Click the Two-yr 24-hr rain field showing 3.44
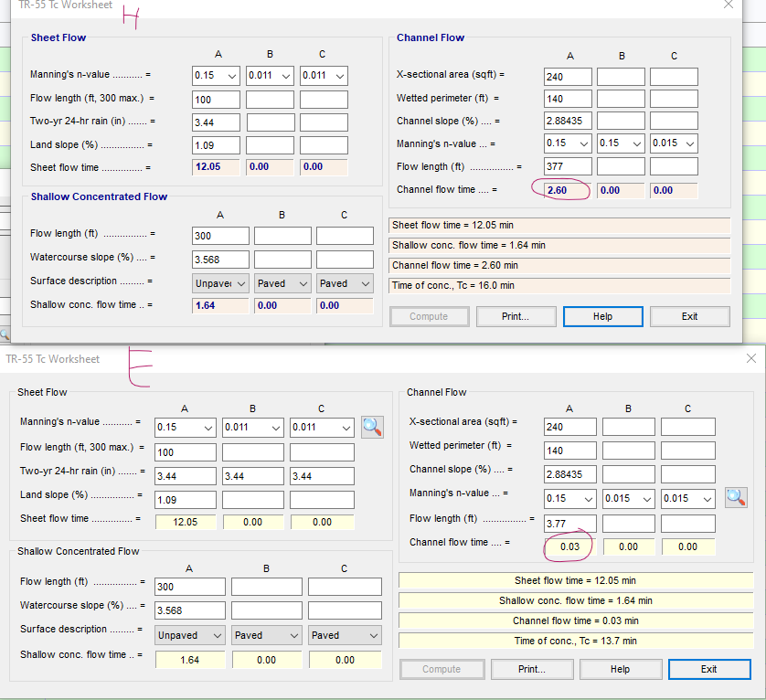This screenshot has height=700, width=766. tap(216, 122)
